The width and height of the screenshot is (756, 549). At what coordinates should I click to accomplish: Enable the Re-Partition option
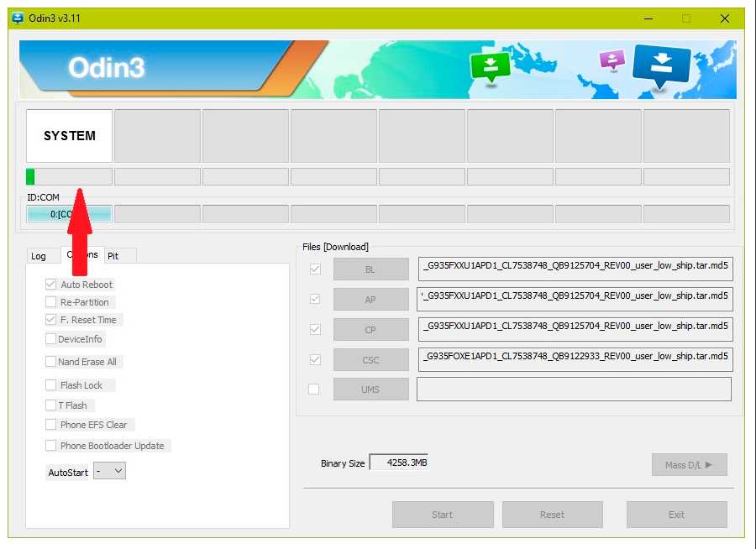[50, 302]
